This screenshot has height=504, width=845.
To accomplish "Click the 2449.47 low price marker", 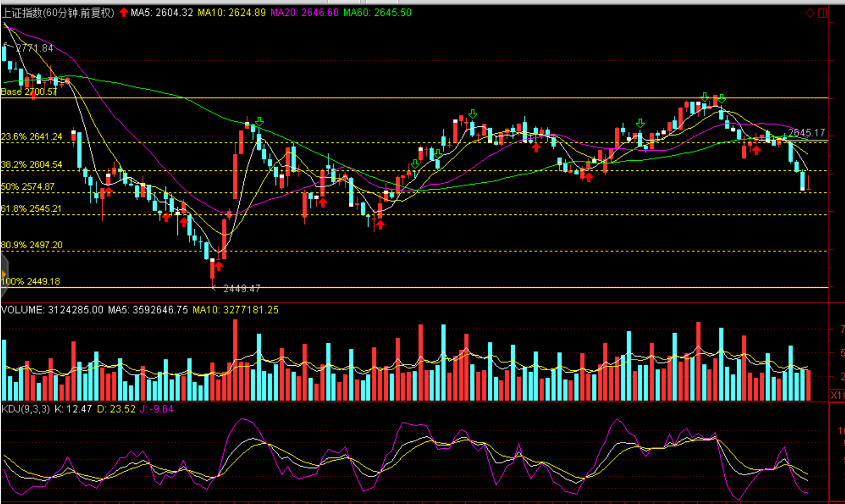I will [241, 289].
